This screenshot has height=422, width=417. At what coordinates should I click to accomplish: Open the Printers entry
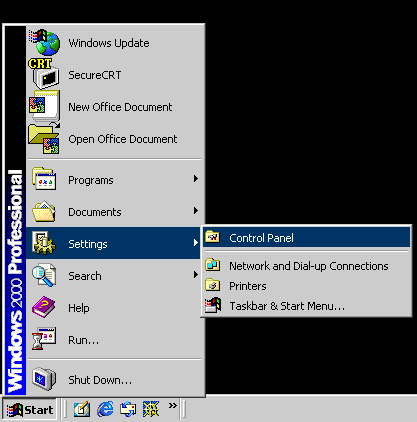(306, 286)
